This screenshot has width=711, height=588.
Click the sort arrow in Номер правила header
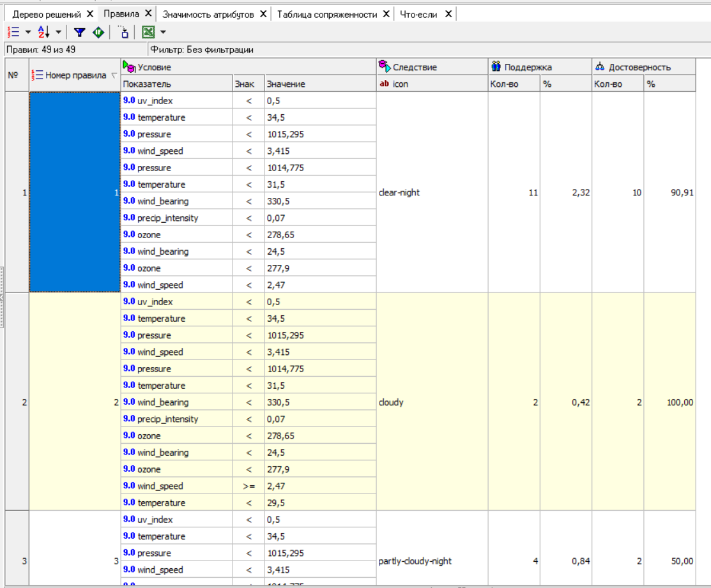(x=114, y=75)
